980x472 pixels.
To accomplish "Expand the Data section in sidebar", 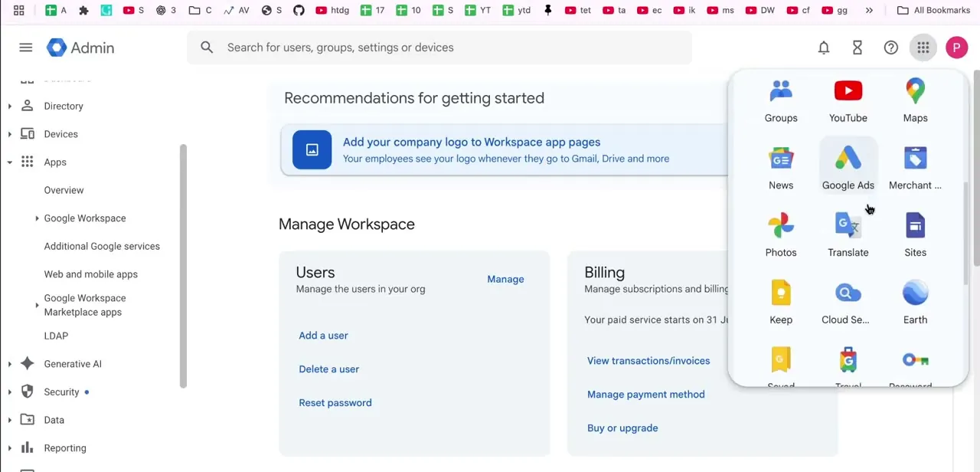I will point(9,420).
